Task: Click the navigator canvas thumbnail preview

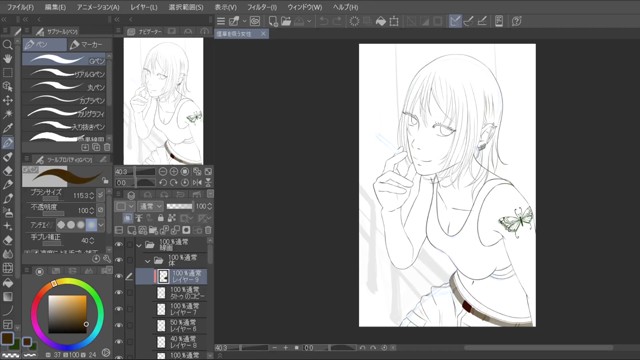Action: pyautogui.click(x=163, y=101)
